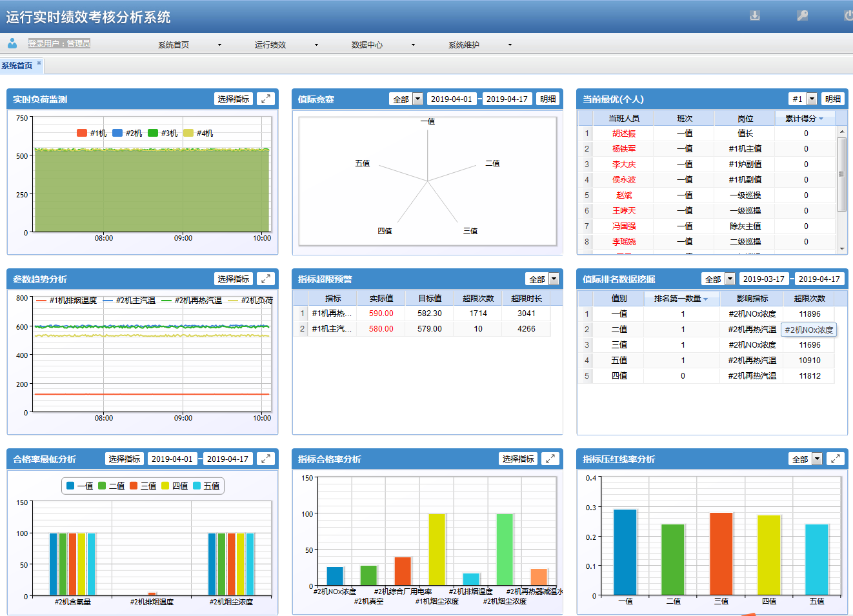Click the power icon to log out
The height and width of the screenshot is (616, 853).
coord(848,15)
